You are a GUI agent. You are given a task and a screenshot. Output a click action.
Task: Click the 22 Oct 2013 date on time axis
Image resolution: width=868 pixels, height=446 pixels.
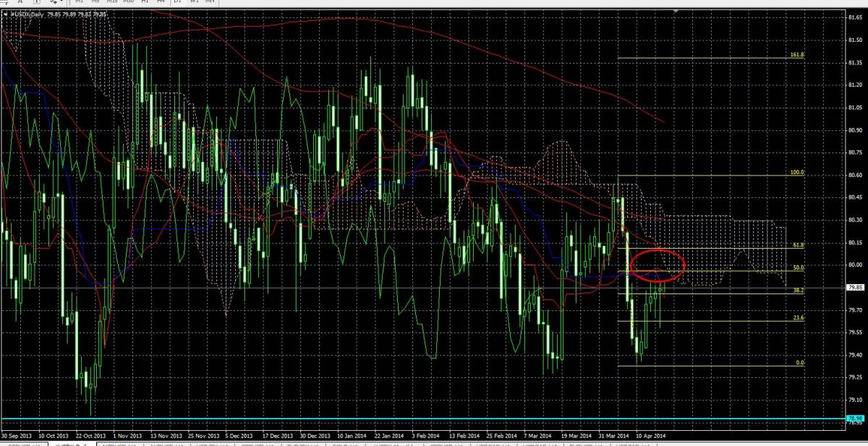91,436
